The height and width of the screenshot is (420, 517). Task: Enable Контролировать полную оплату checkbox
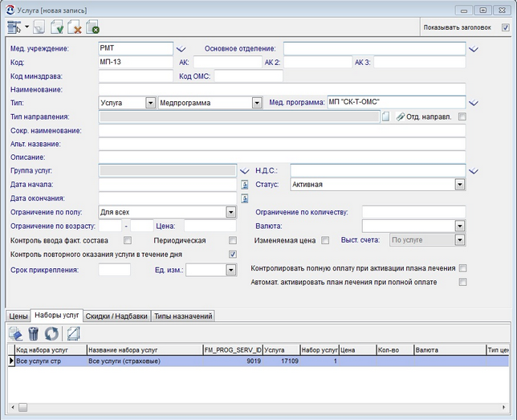(x=463, y=268)
